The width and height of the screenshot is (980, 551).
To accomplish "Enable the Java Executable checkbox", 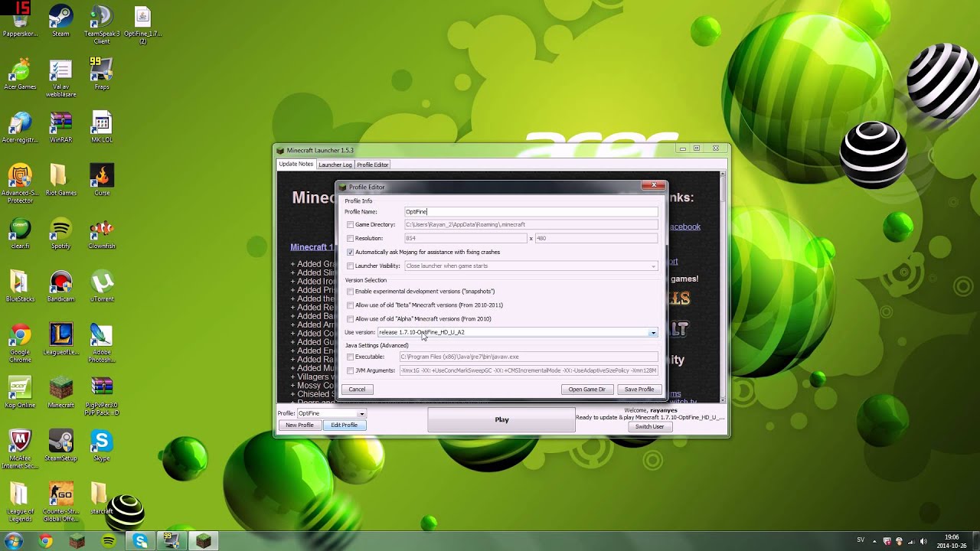I will [x=350, y=357].
